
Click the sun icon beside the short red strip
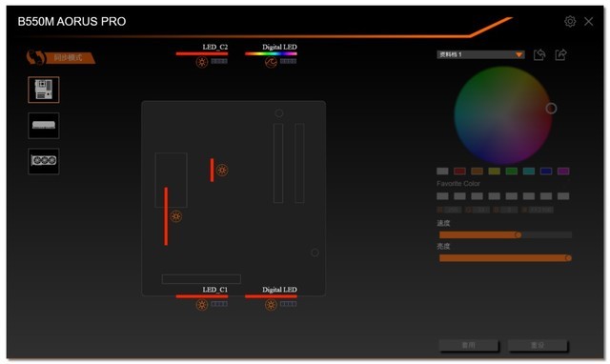tap(222, 170)
